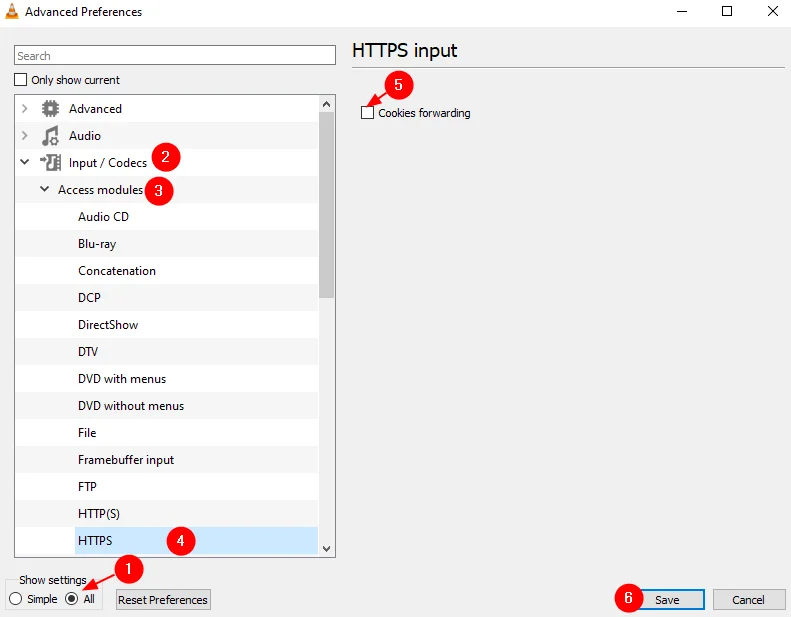The height and width of the screenshot is (617, 791).
Task: Enable Cookies forwarding checkbox
Action: pyautogui.click(x=367, y=113)
